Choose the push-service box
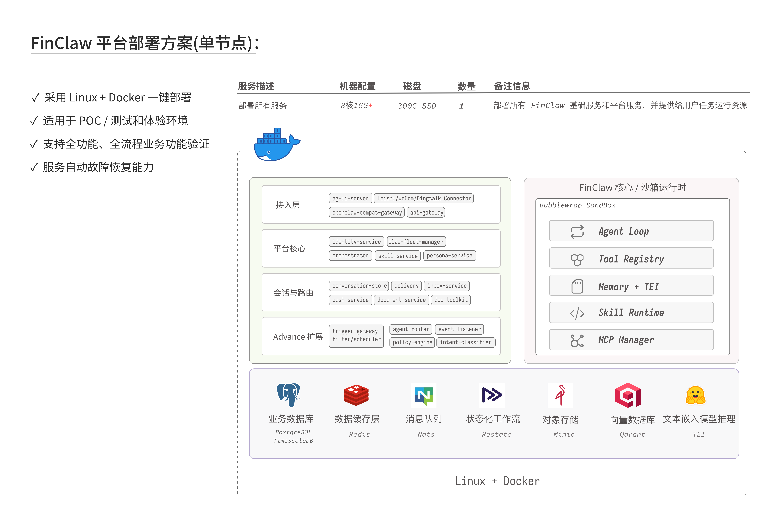This screenshot has height=532, width=781. (350, 300)
